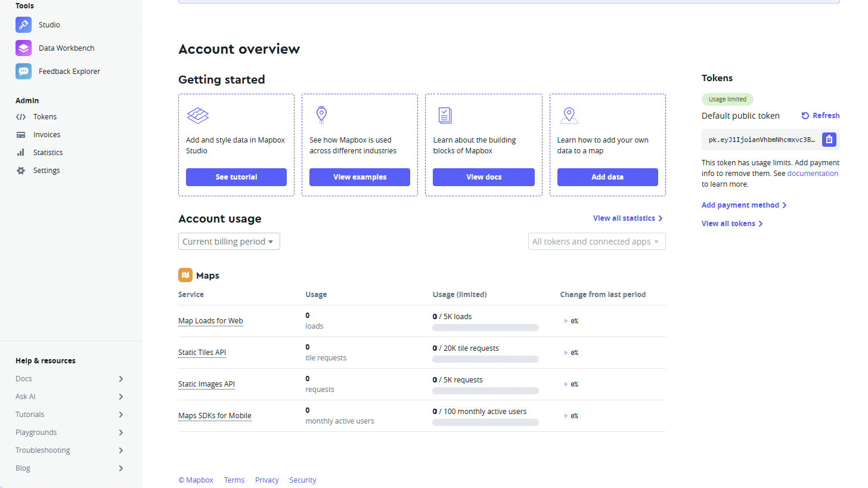This screenshot has height=488, width=868.
Task: Click the Tokens code-bracket icon
Action: coord(21,117)
